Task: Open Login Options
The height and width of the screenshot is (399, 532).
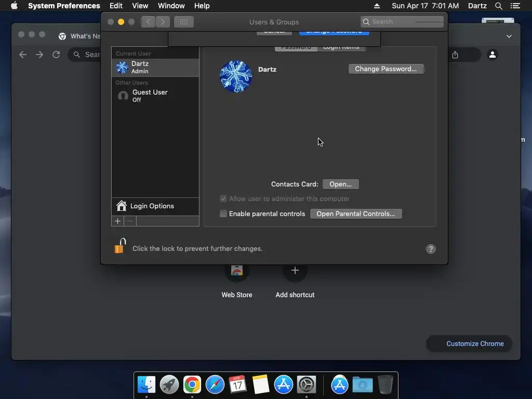Action: pos(155,206)
